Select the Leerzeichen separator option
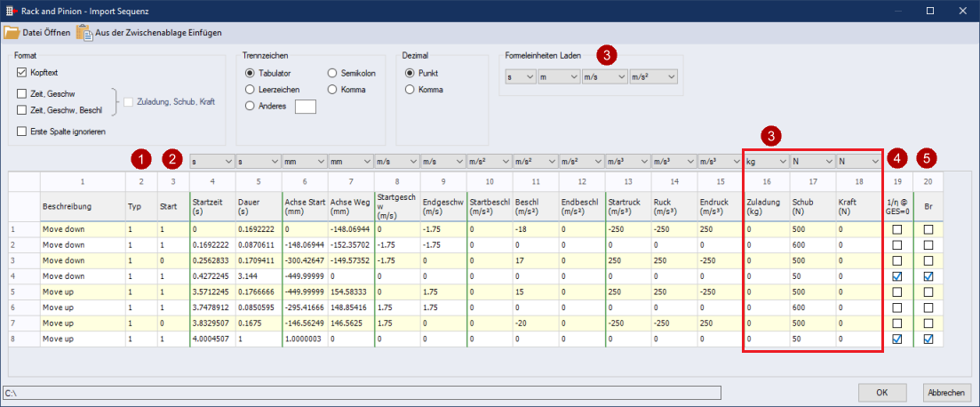980x407 pixels. click(250, 90)
